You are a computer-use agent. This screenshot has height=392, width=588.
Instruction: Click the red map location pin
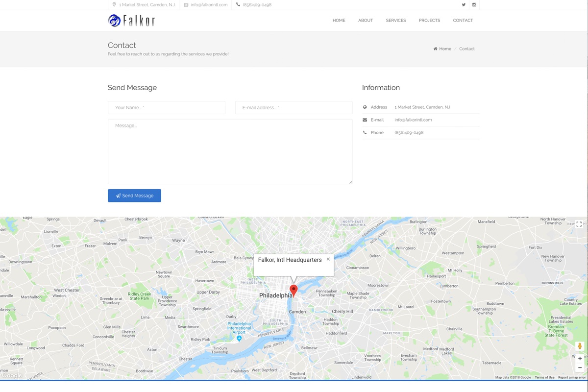[x=294, y=290]
